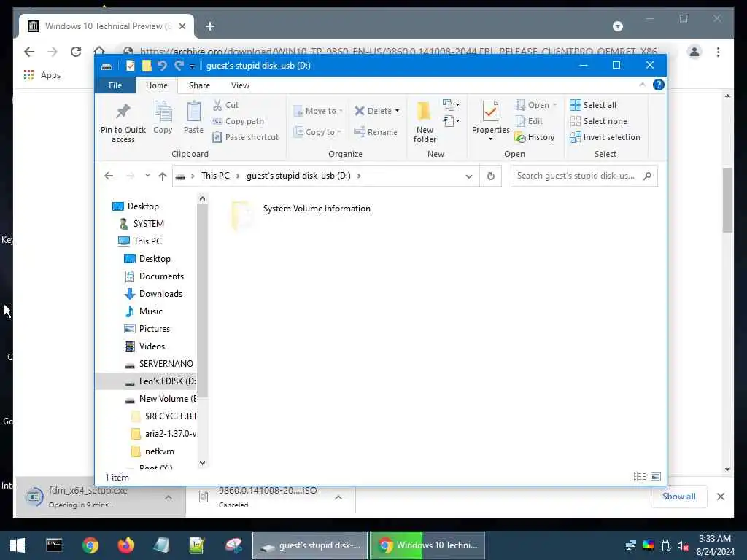
Task: Click the Explorer taskbar window button
Action: [310, 545]
